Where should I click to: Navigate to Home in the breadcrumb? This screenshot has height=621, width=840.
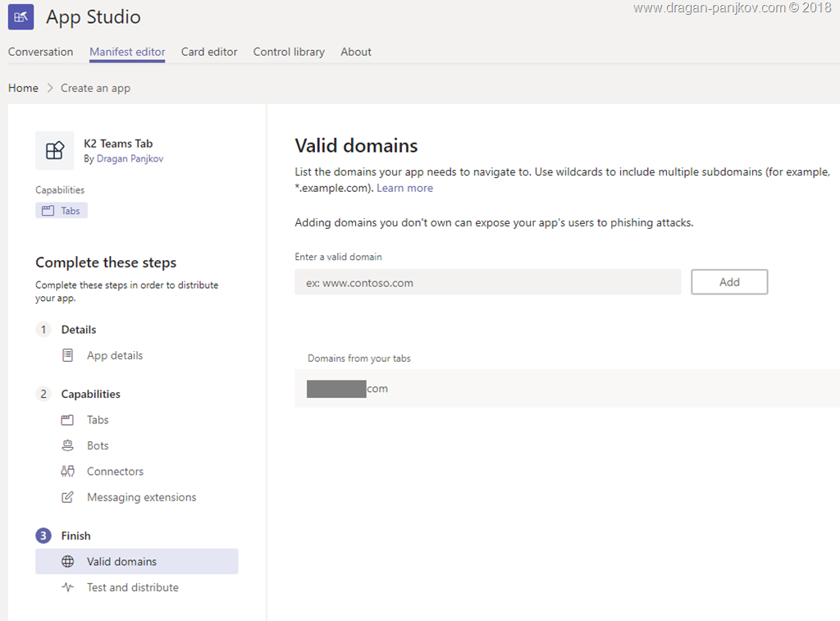(x=23, y=88)
